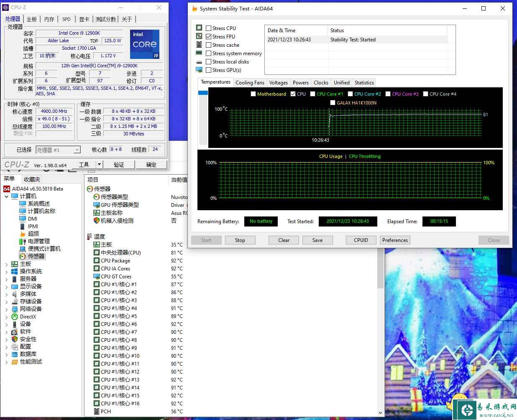Click the CPUID button

click(361, 240)
